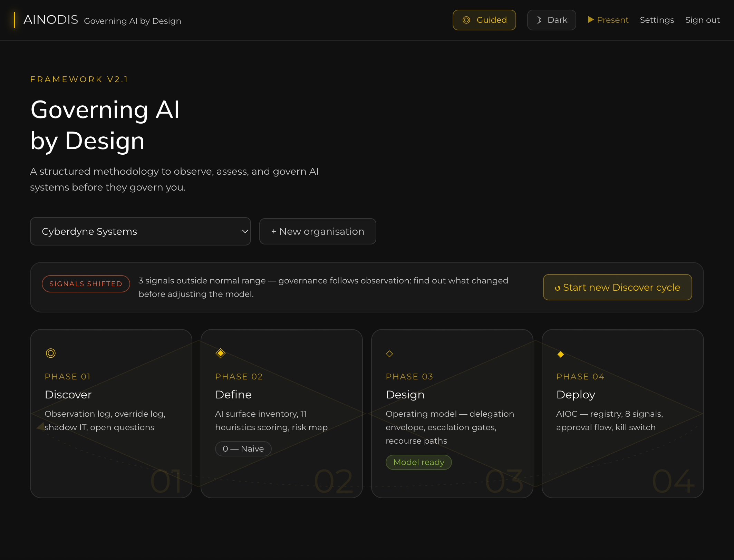Click the Design phase outlined diamond icon

389,354
